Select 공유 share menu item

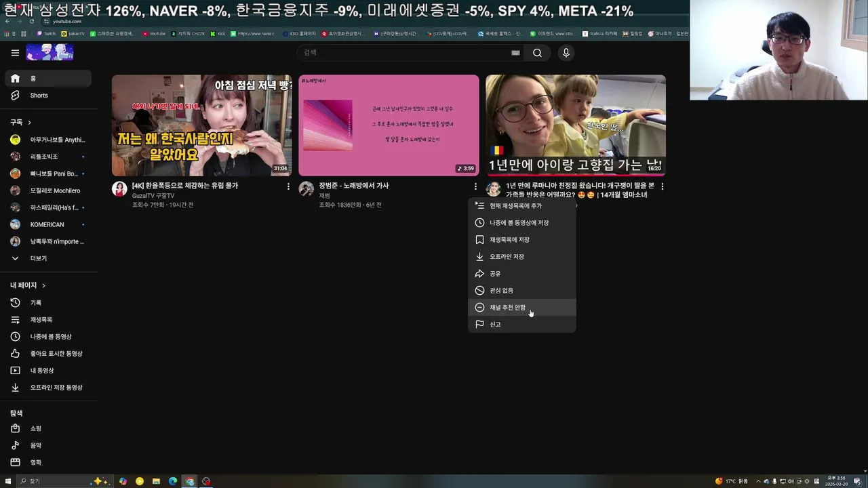pyautogui.click(x=522, y=274)
